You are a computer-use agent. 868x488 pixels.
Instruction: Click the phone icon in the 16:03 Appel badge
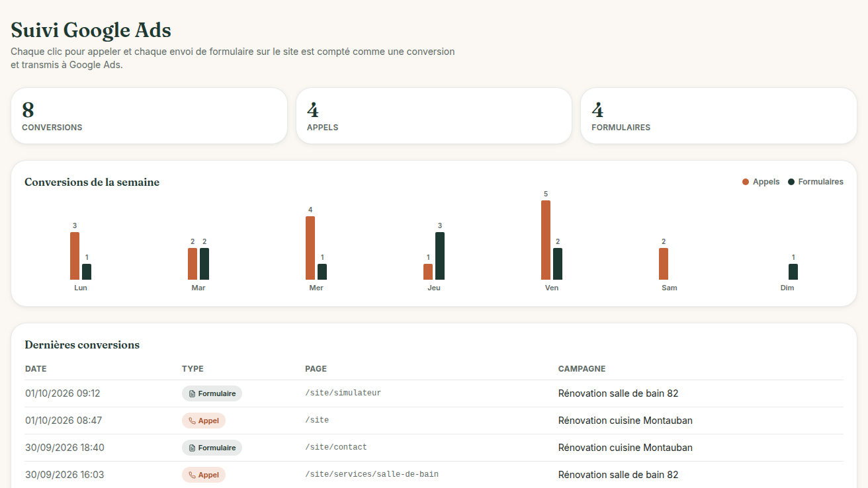pos(192,475)
